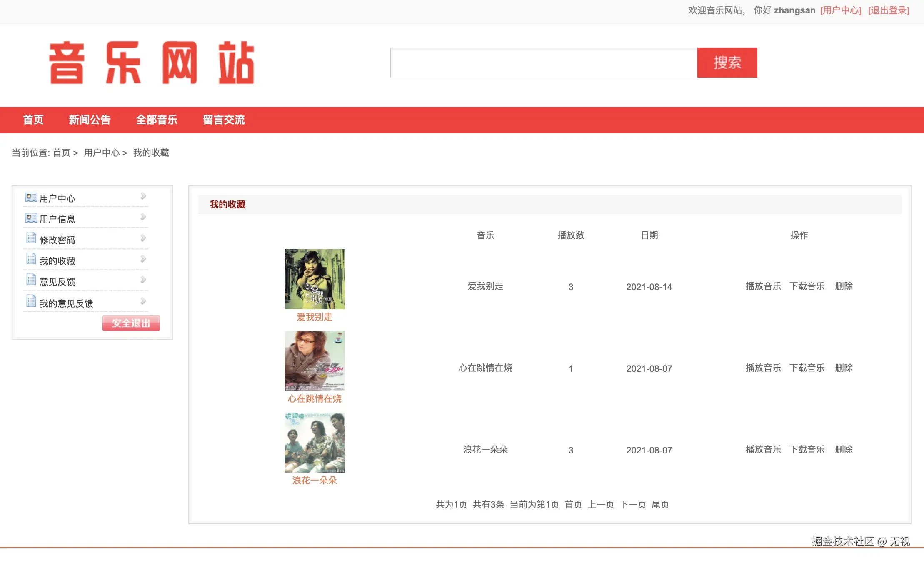Click the document icon beside 修改密码
Screen dimensions: 924x561
31,238
